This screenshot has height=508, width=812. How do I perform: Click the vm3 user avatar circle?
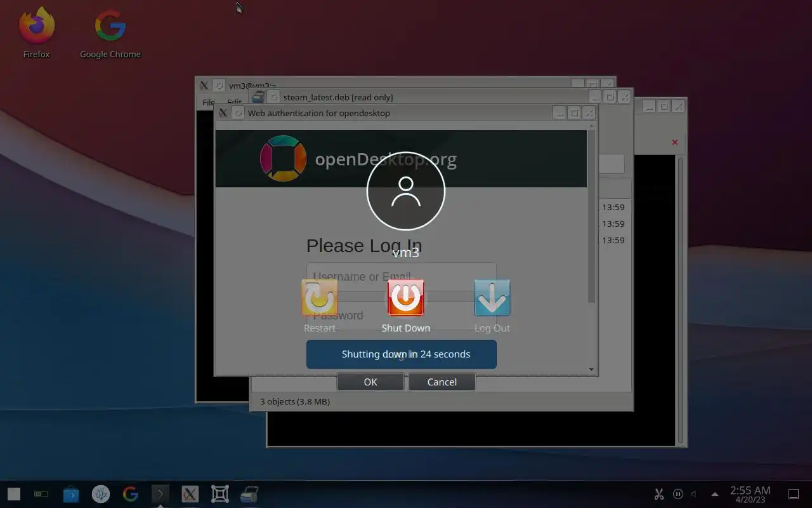click(406, 190)
